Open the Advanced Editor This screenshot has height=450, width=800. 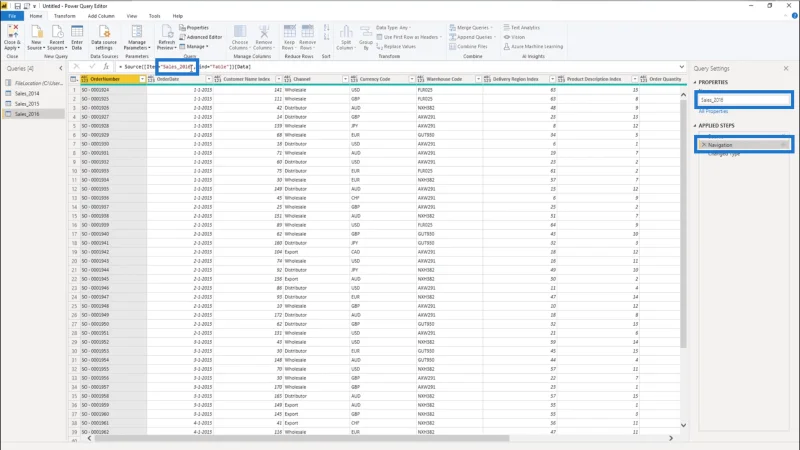point(201,37)
